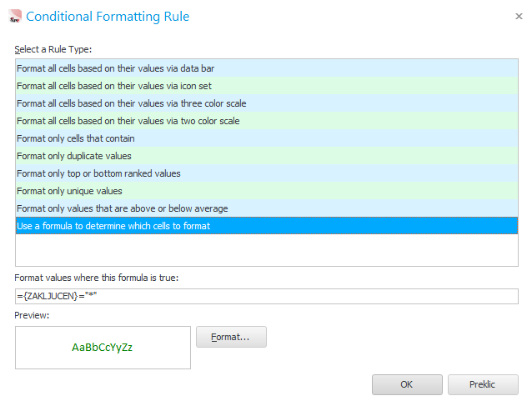Cancel with the Preklic button
Image resolution: width=532 pixels, height=406 pixels.
[483, 384]
